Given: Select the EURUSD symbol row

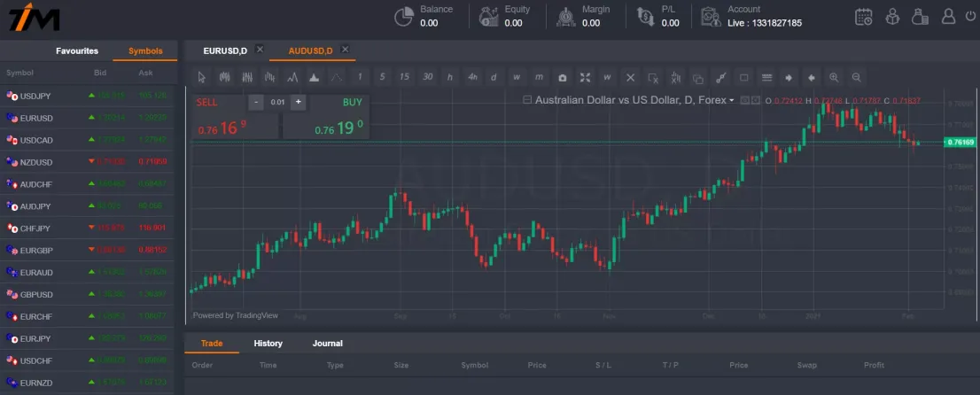Looking at the screenshot, I should click(x=89, y=118).
